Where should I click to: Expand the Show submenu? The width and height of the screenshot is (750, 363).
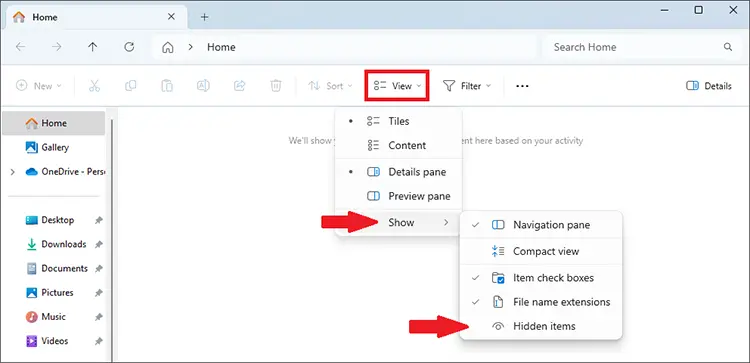[x=398, y=222]
